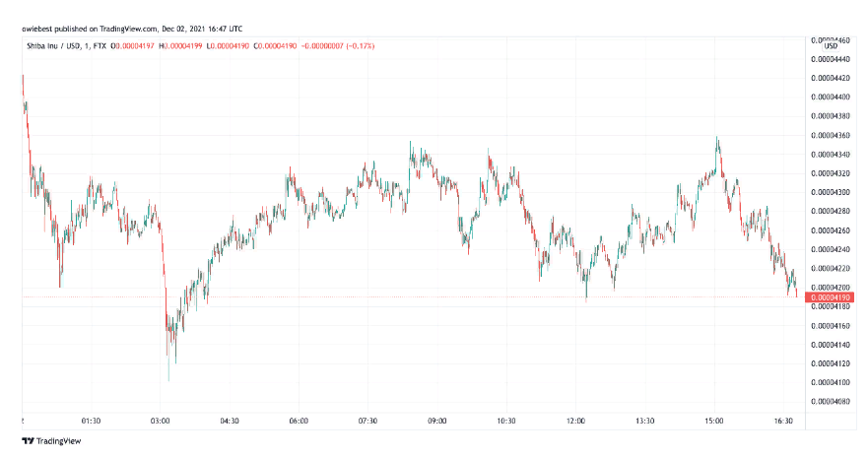Click the 12:00 marker on time axis

pos(576,421)
